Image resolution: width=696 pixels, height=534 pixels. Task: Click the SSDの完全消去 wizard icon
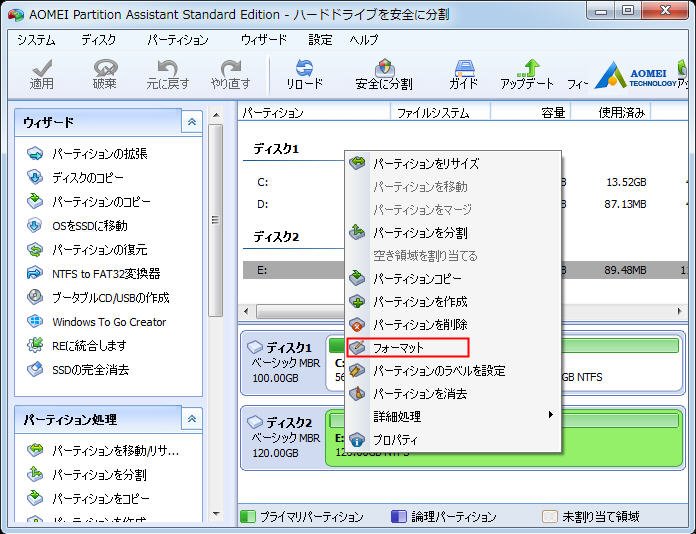pyautogui.click(x=35, y=369)
